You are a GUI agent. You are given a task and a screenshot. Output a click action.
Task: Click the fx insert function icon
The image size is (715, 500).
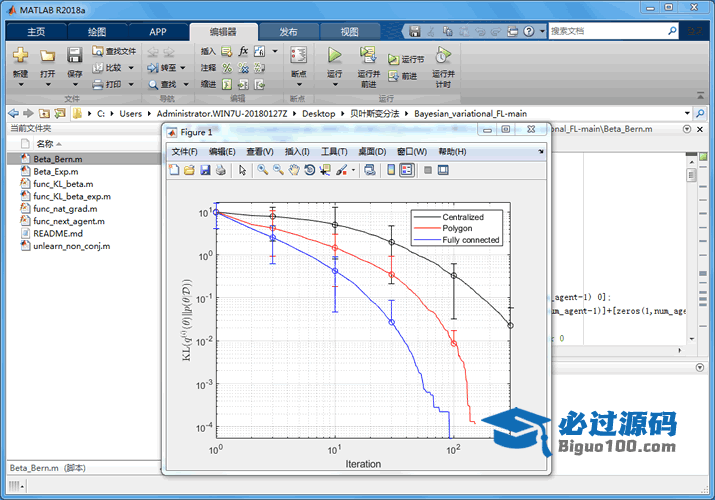pyautogui.click(x=244, y=51)
